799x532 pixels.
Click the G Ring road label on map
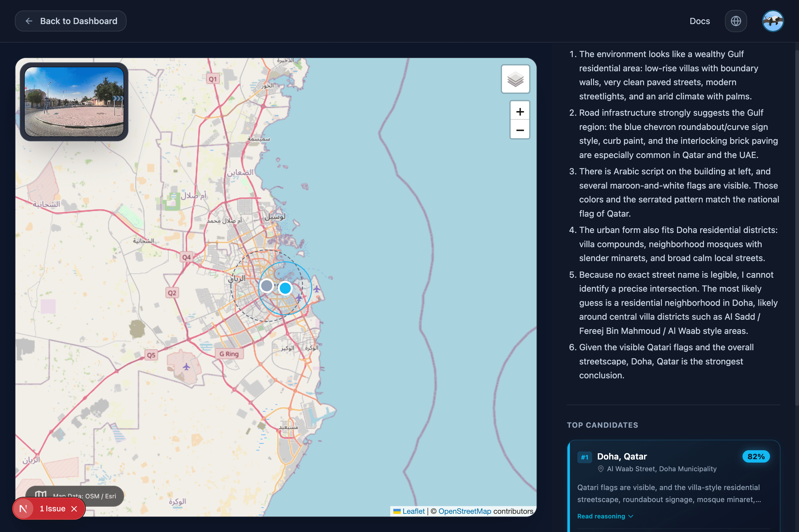229,354
